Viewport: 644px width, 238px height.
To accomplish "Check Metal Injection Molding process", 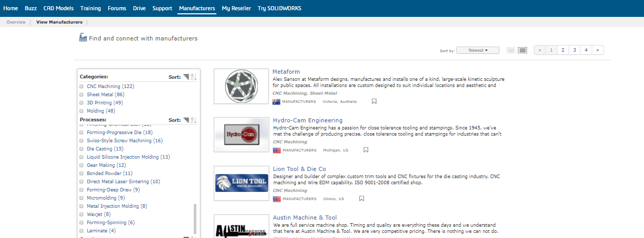I will point(82,206).
